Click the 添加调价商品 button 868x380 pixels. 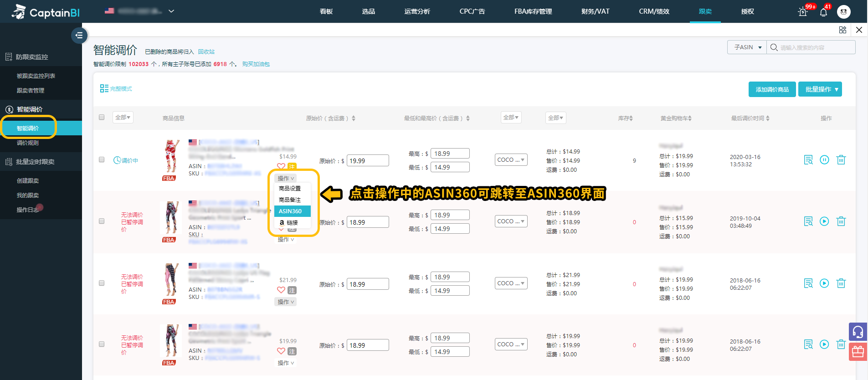[772, 89]
